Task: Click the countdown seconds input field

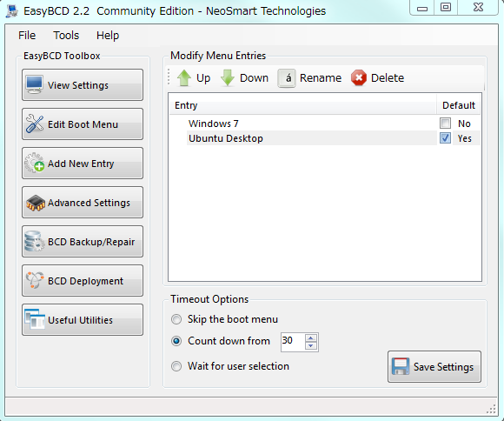Action: tap(293, 342)
